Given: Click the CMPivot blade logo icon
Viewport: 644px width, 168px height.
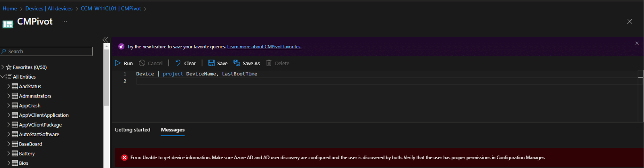Looking at the screenshot, I should coord(8,24).
